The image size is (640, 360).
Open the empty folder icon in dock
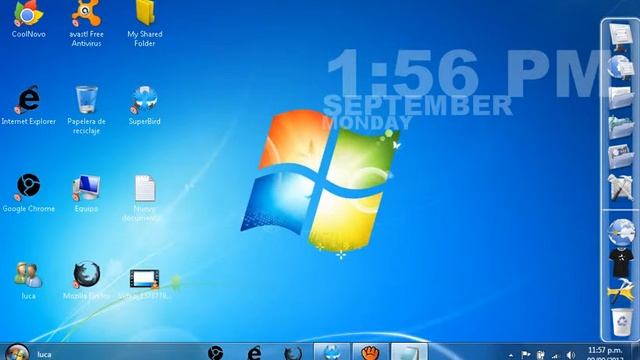(x=620, y=98)
